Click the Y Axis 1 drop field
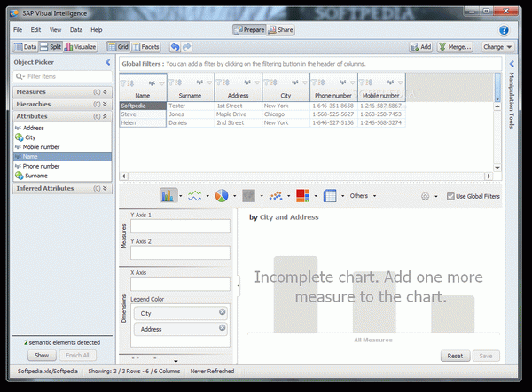The image size is (532, 392). point(180,226)
